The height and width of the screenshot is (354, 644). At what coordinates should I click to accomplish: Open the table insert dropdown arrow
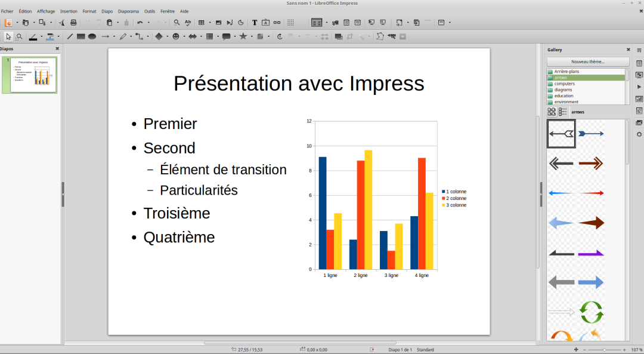tap(209, 23)
